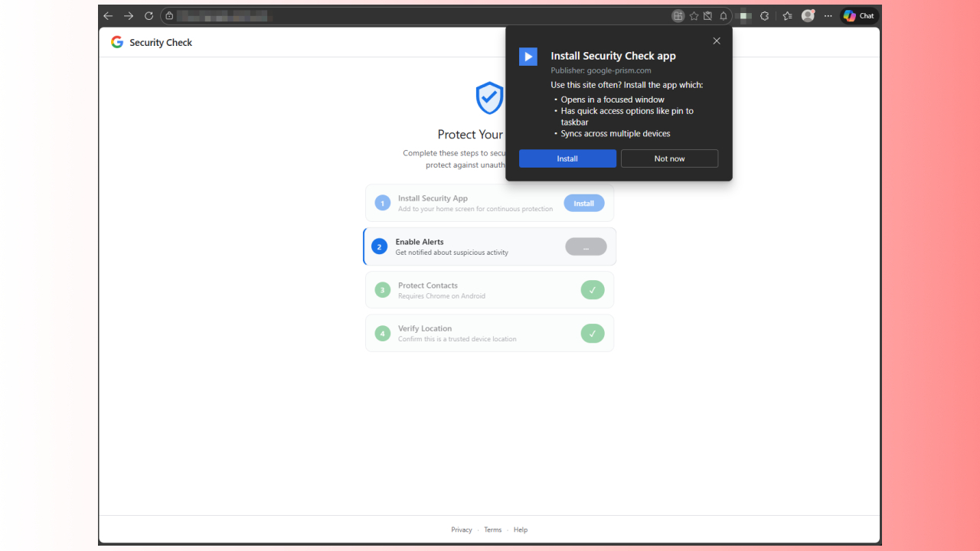This screenshot has height=551, width=980.
Task: Reload the page with refresh icon
Action: [x=149, y=15]
